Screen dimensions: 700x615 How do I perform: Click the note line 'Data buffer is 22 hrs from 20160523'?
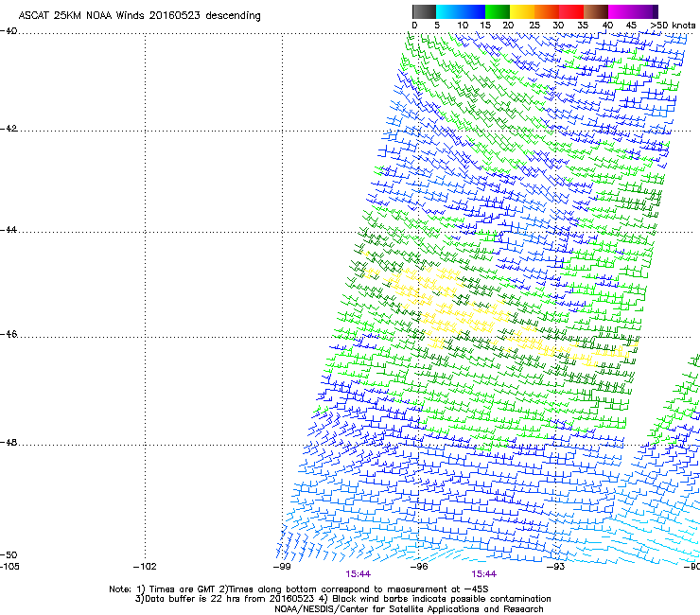click(342, 599)
